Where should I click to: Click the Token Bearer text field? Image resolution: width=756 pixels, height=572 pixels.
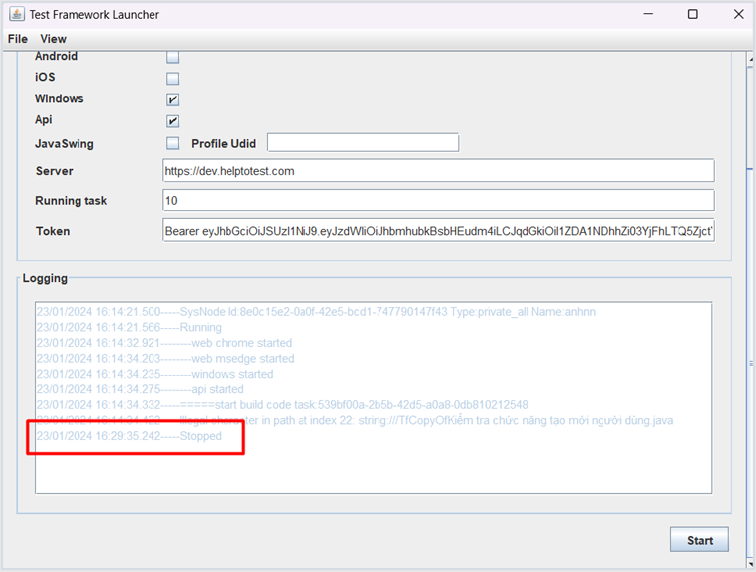(438, 231)
